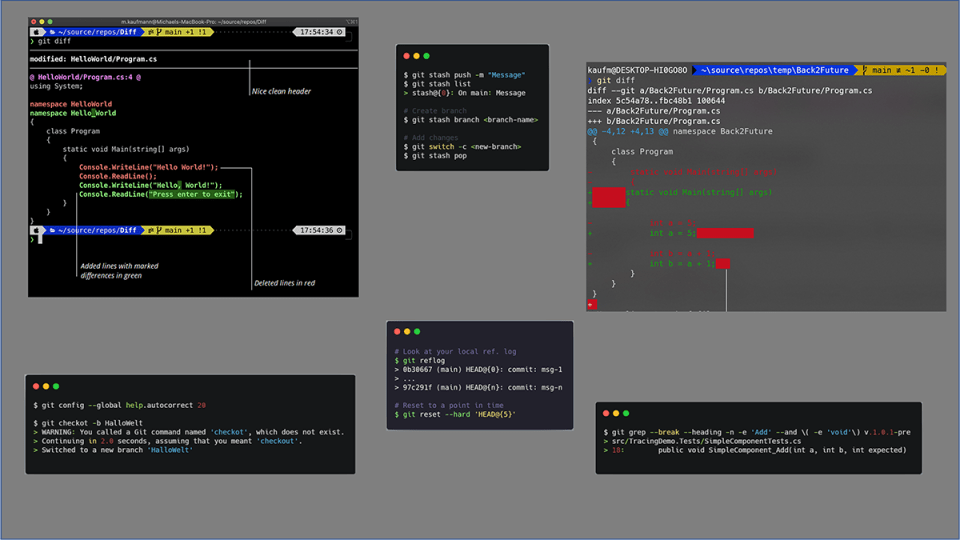Image resolution: width=960 pixels, height=540 pixels.
Task: Click the 'modified: HelloWorld/Program.cs' header line
Action: (93, 59)
